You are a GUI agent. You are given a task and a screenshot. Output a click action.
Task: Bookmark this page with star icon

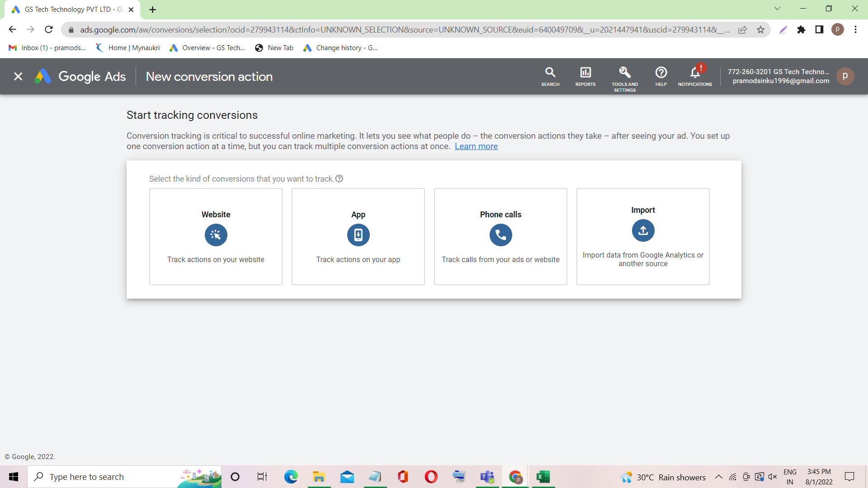click(760, 29)
